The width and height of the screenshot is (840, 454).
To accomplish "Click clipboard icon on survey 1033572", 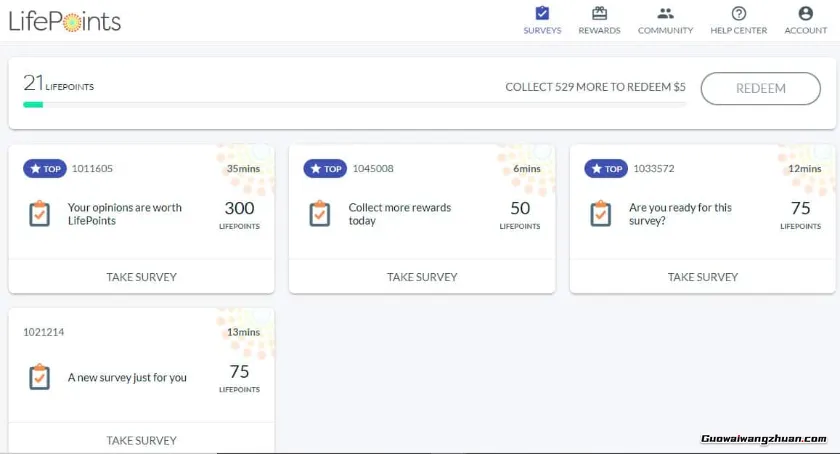I will pos(600,214).
